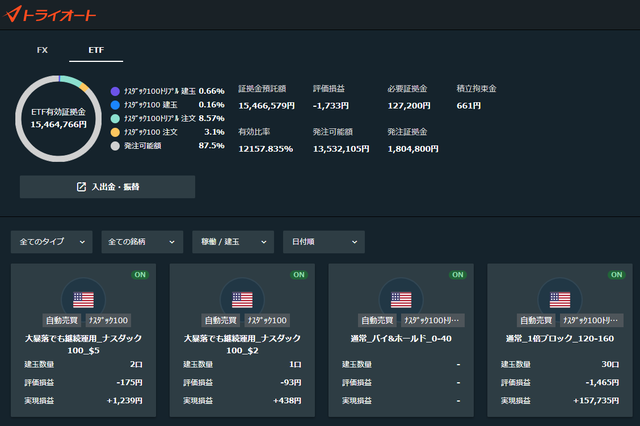Click the ETF有効証拠金 donut chart
640x426 pixels.
tap(58, 118)
